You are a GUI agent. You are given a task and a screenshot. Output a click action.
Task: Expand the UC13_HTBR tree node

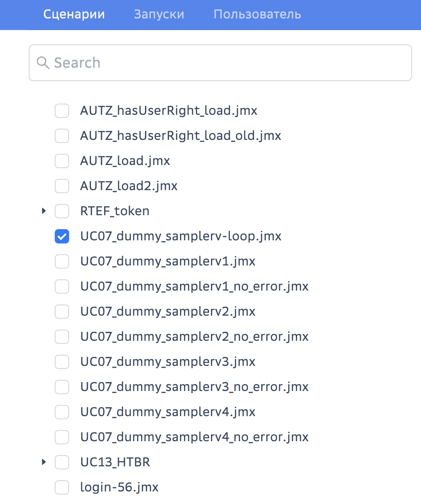tap(44, 462)
